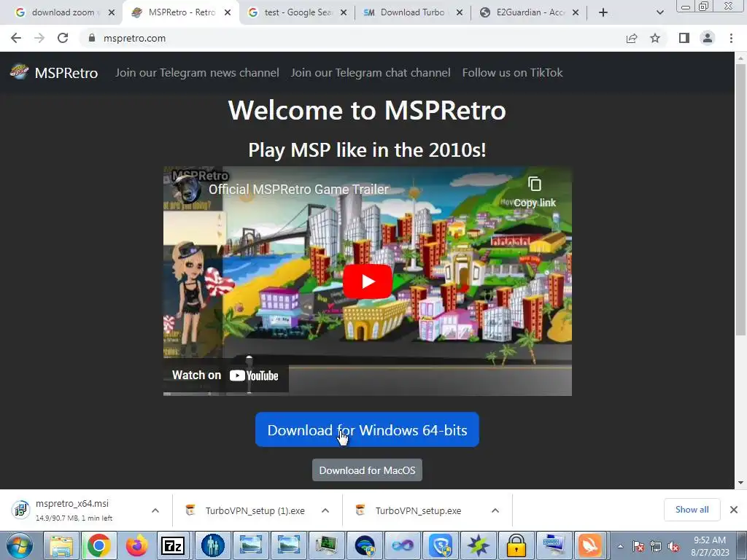Close the E2Guardian tab

[576, 13]
